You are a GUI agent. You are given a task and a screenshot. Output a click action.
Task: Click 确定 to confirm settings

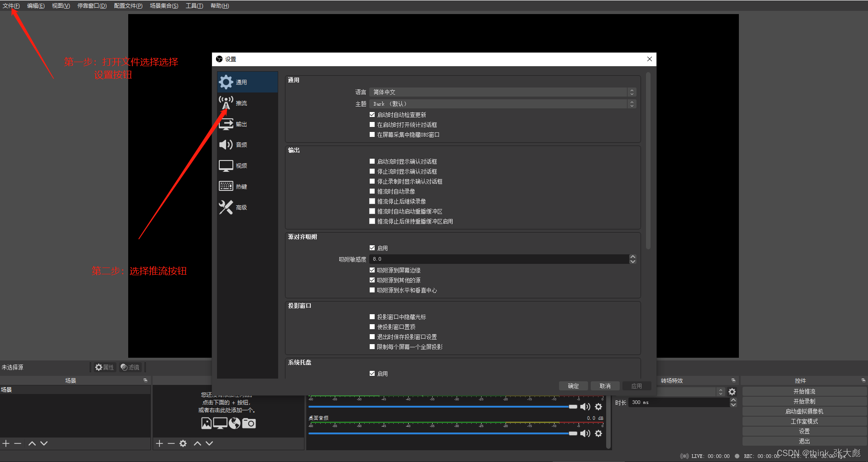coord(573,386)
